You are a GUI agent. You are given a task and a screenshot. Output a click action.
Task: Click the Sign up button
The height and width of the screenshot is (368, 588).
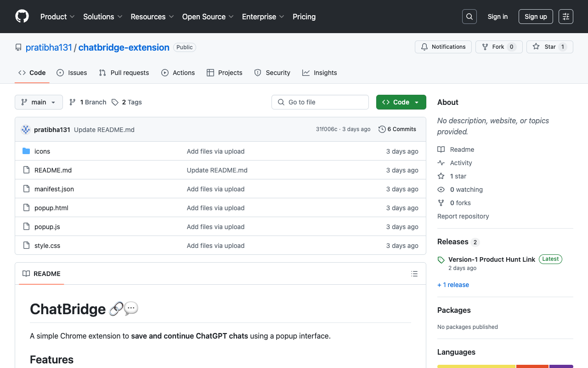536,16
